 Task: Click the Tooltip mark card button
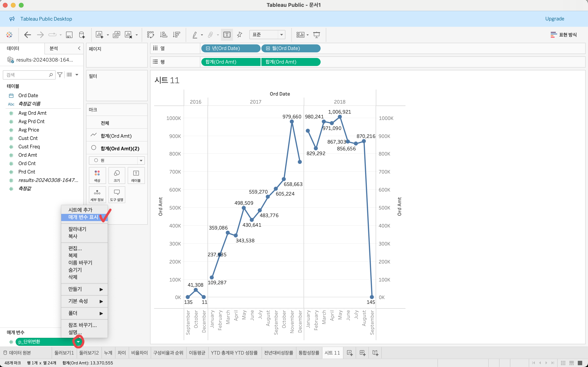[x=117, y=195]
